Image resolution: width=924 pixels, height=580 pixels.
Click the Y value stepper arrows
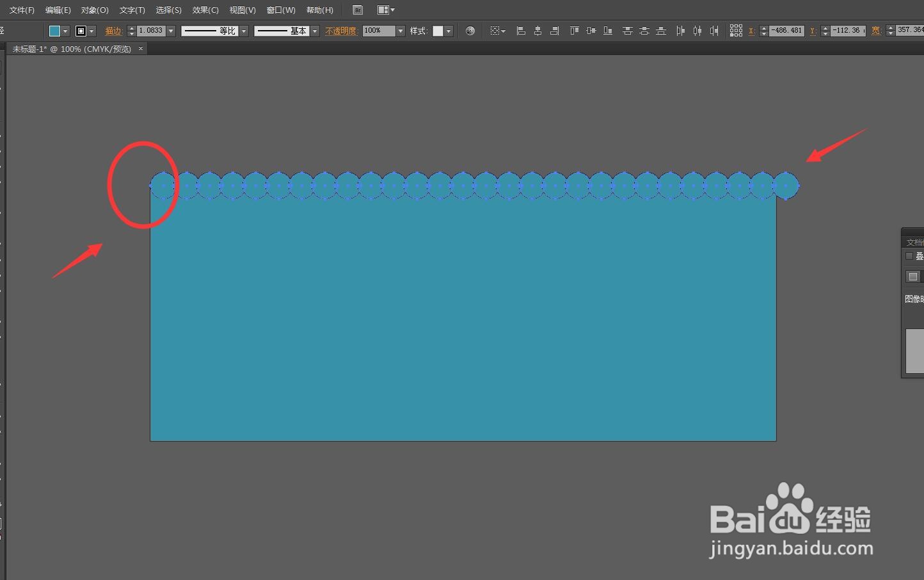click(x=825, y=31)
